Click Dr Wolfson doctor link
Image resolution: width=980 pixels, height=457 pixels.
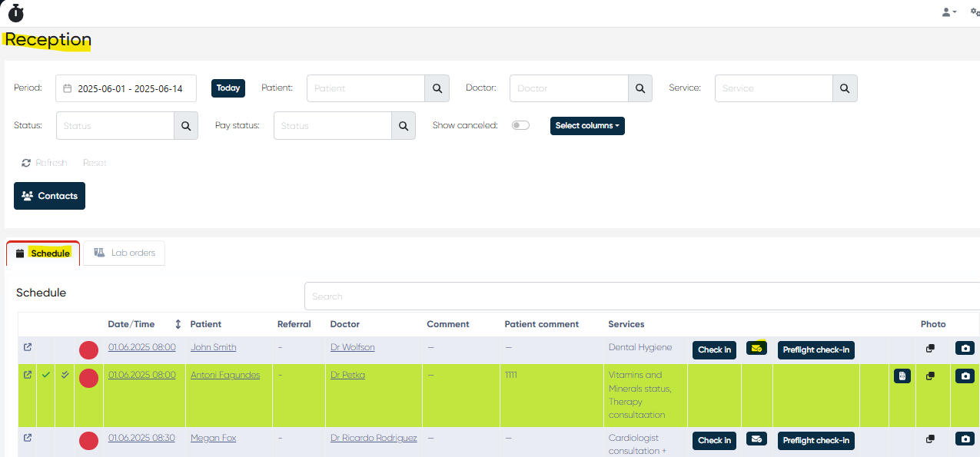click(x=352, y=347)
